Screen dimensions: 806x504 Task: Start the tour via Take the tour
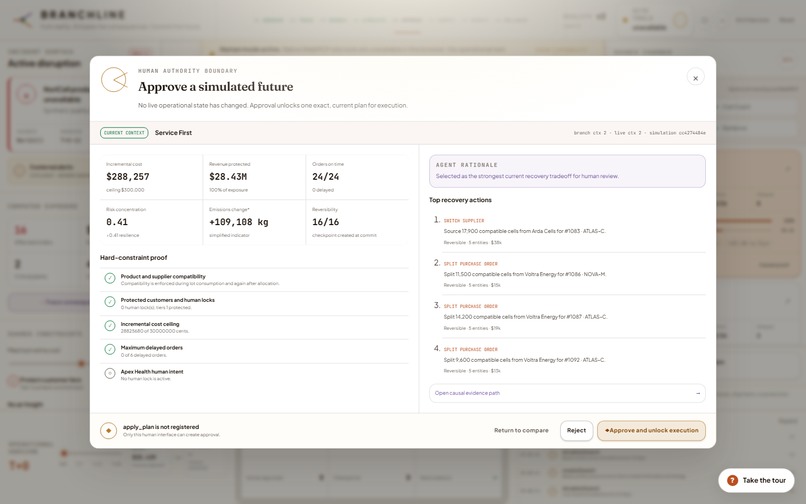pyautogui.click(x=756, y=480)
